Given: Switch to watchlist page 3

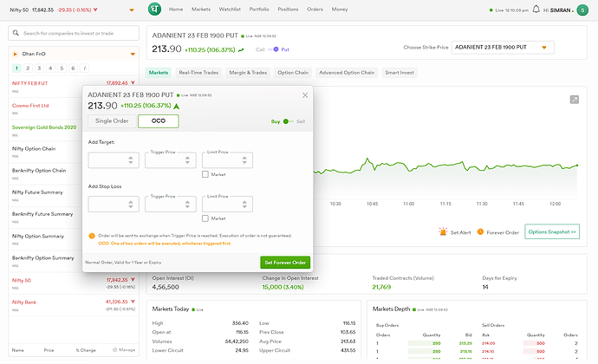Looking at the screenshot, I should [x=39, y=68].
